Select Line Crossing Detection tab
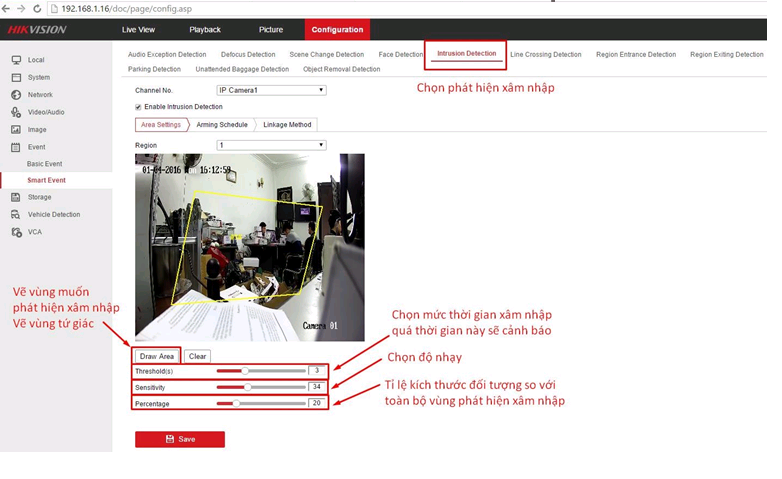The height and width of the screenshot is (479, 782). (x=545, y=55)
